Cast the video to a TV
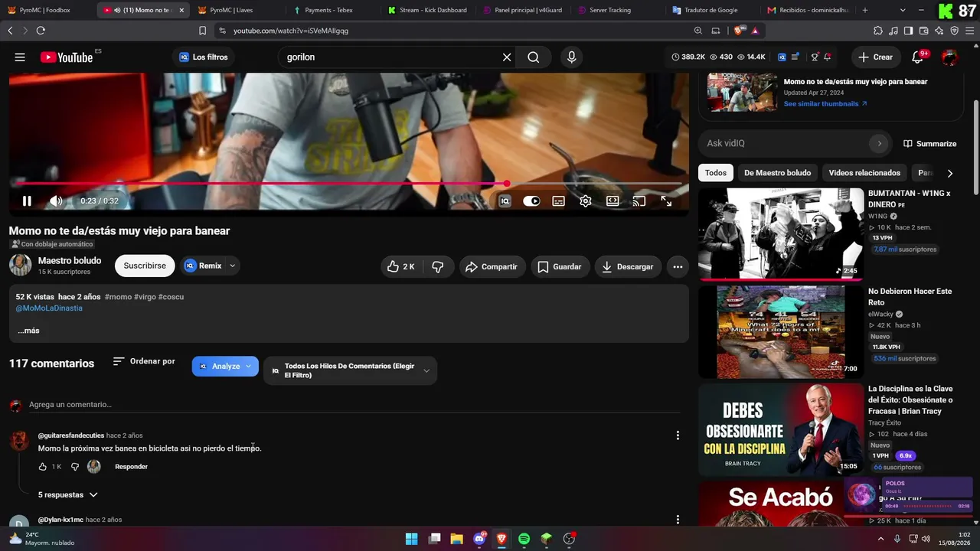980x551 pixels. [639, 201]
